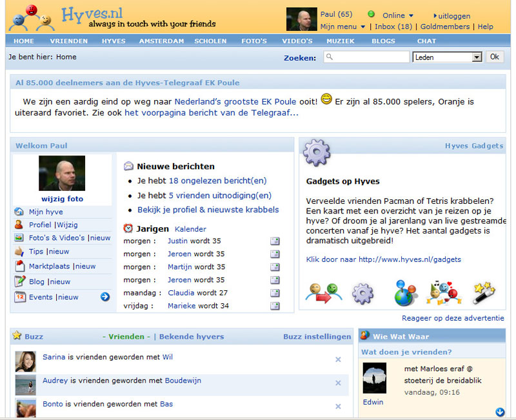Click the calendar icon next to Claudia's birthday
Screen dimensions: 516x420
275,293
